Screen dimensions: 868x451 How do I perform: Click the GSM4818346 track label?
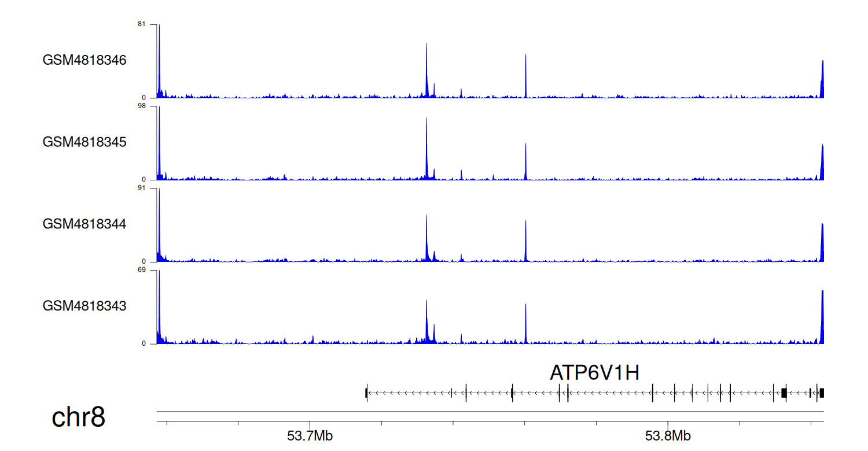pyautogui.click(x=84, y=60)
